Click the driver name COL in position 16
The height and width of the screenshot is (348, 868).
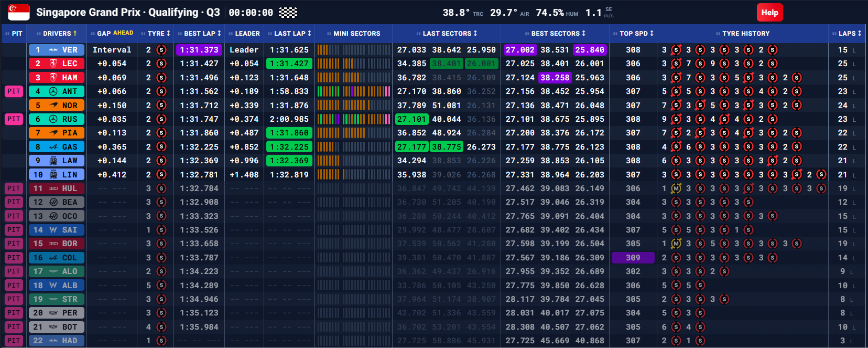pyautogui.click(x=70, y=258)
